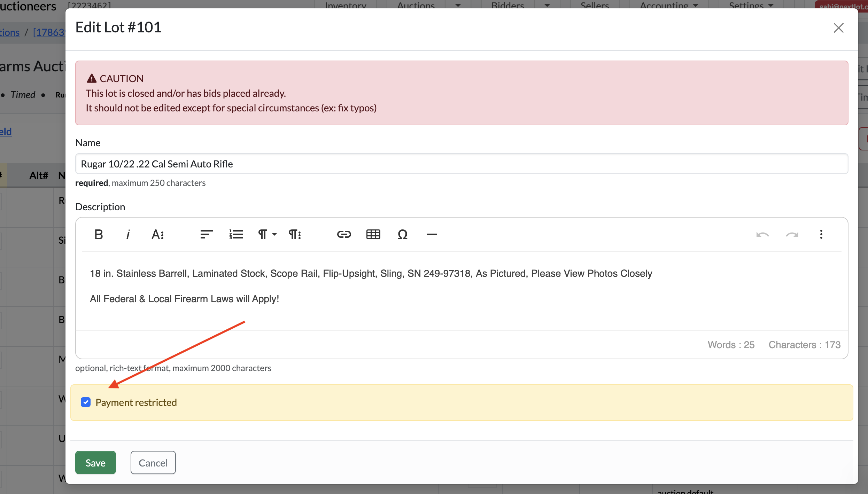Open the Auctions menu in the background page
Viewport: 868px width, 494px height.
coord(416,5)
